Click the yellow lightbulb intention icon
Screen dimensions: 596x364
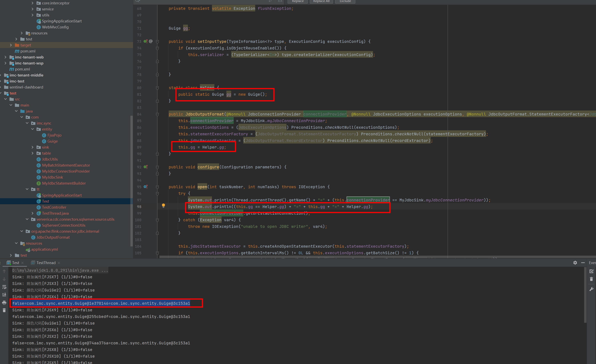point(163,205)
